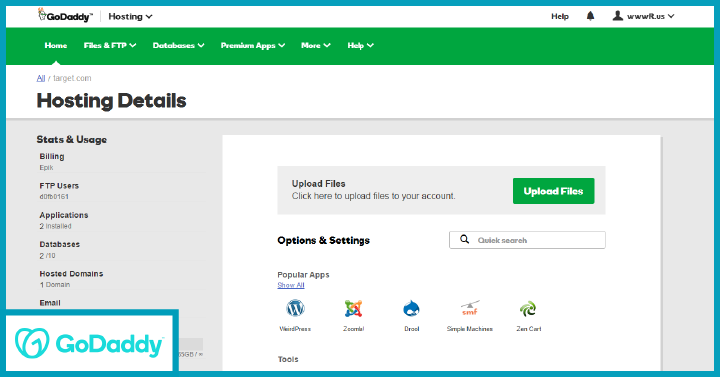The image size is (720, 377).
Task: Follow the All breadcrumb link
Action: [41, 78]
